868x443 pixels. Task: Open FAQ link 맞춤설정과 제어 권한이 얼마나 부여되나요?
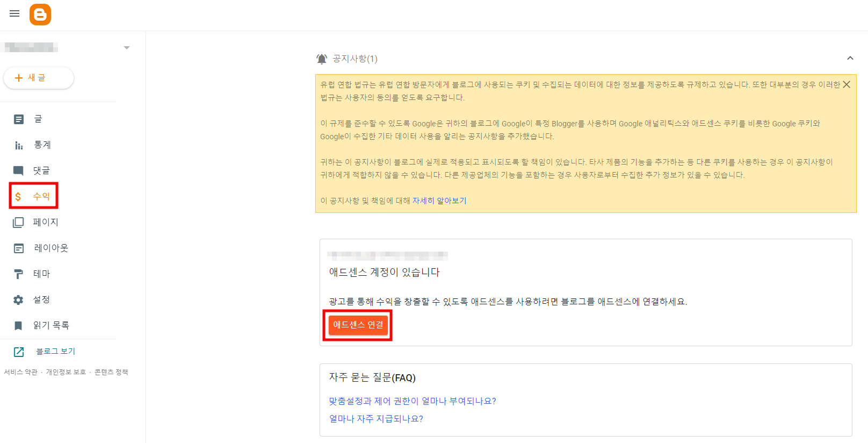tap(413, 401)
